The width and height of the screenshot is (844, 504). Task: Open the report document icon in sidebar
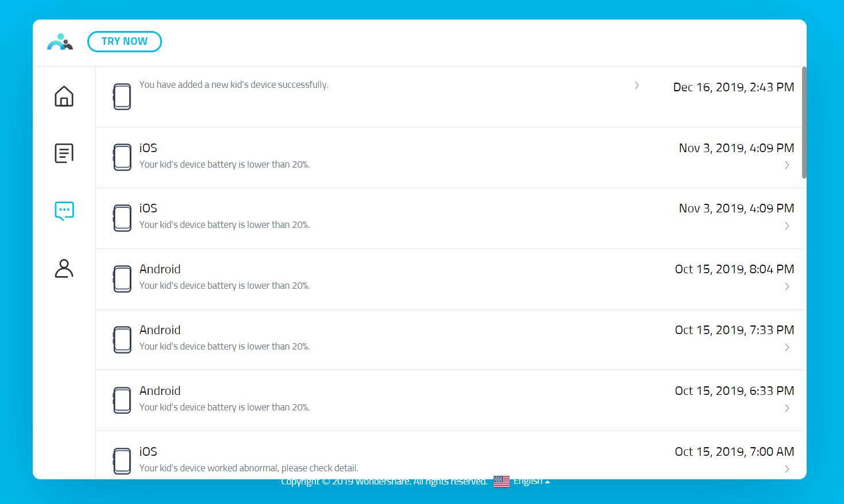[x=64, y=153]
